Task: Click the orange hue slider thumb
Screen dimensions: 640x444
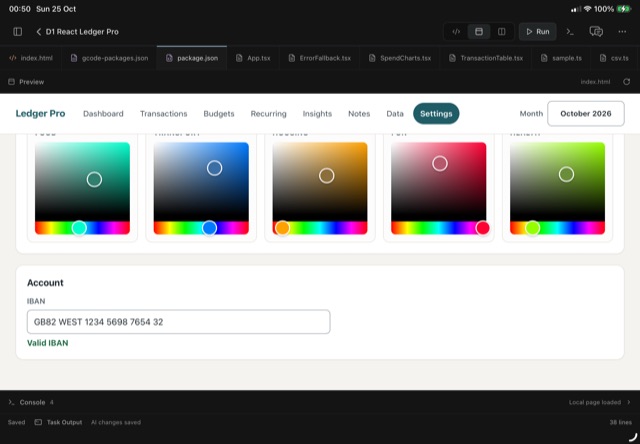Action: (x=282, y=228)
